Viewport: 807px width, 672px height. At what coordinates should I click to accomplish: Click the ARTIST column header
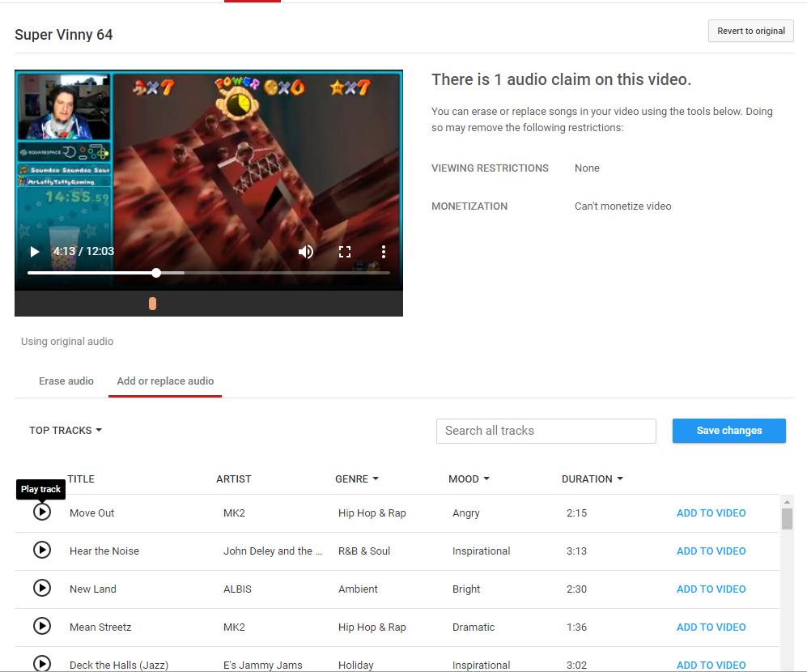pyautogui.click(x=234, y=478)
